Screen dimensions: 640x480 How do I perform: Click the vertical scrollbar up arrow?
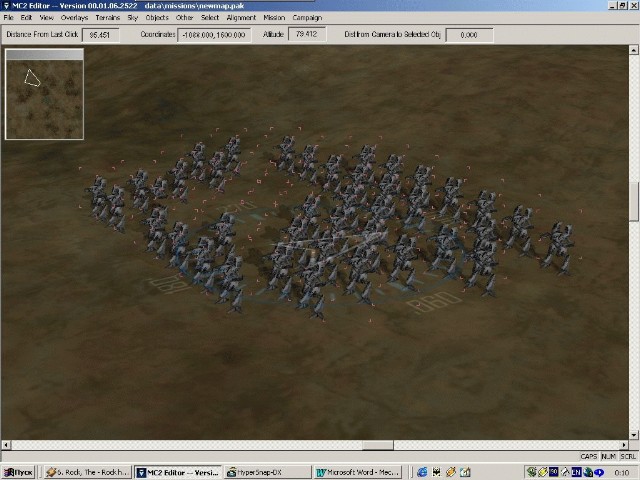(x=633, y=50)
